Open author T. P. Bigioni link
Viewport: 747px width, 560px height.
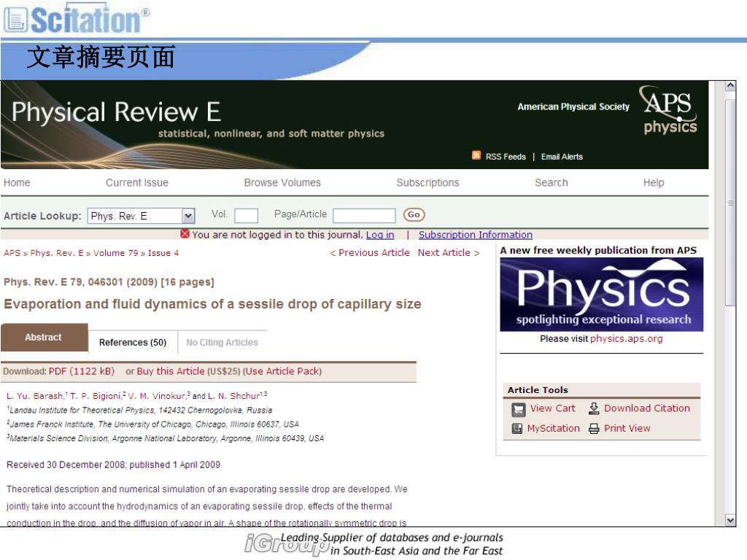coord(96,396)
